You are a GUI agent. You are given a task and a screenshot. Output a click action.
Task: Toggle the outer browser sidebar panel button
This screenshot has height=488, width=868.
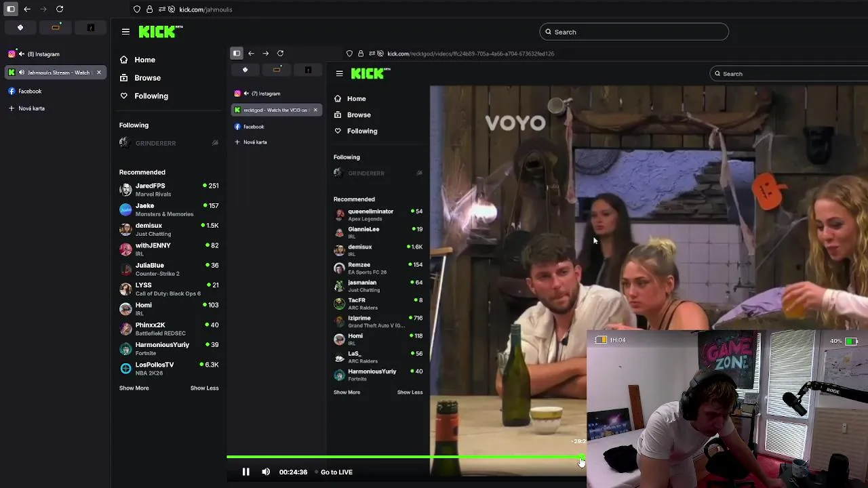point(11,9)
